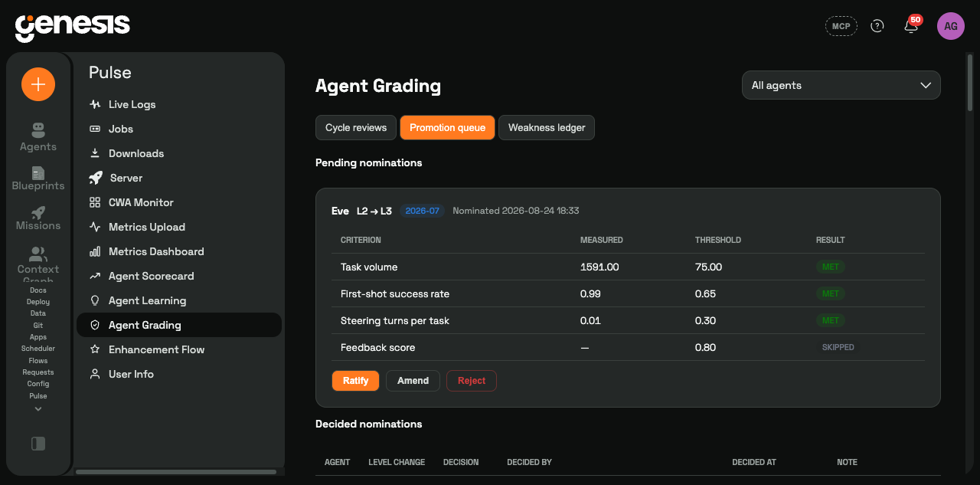The width and height of the screenshot is (980, 485).
Task: Open Metrics Dashboard in Pulse menu
Action: coord(179,251)
